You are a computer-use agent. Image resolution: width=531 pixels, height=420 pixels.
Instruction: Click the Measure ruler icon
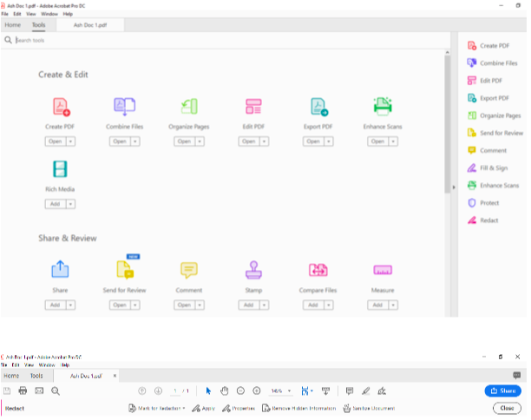[382, 270]
